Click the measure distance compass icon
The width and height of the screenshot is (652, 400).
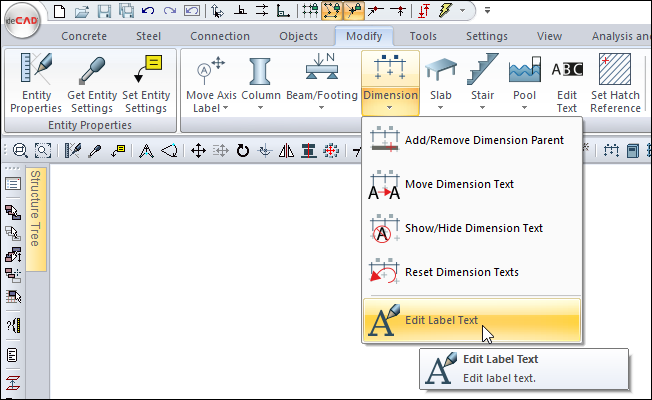coord(146,151)
